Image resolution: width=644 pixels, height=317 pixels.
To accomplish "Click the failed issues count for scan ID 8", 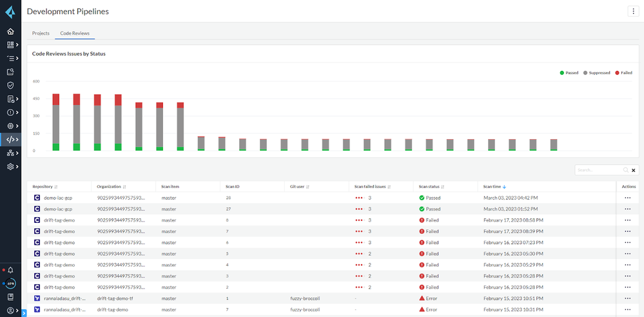I will [369, 220].
